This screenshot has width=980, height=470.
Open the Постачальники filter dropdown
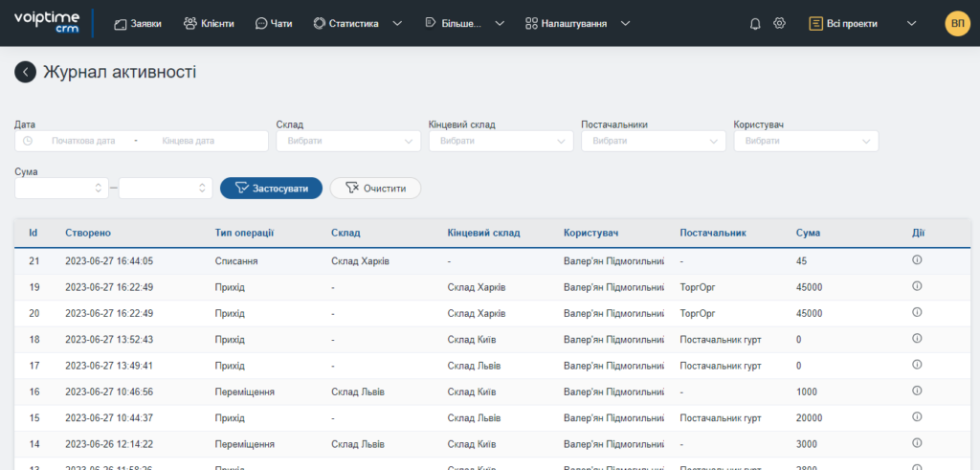[653, 142]
